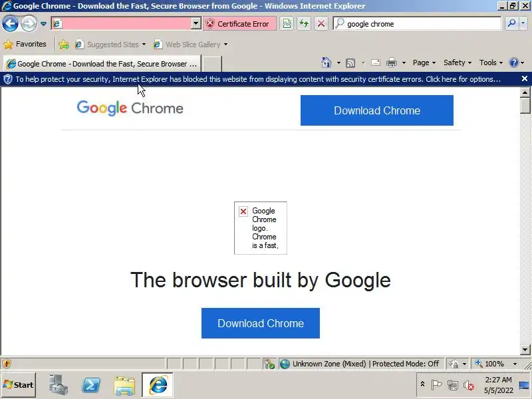This screenshot has height=399, width=532.
Task: Click the Read Mail envelope icon
Action: (x=376, y=63)
